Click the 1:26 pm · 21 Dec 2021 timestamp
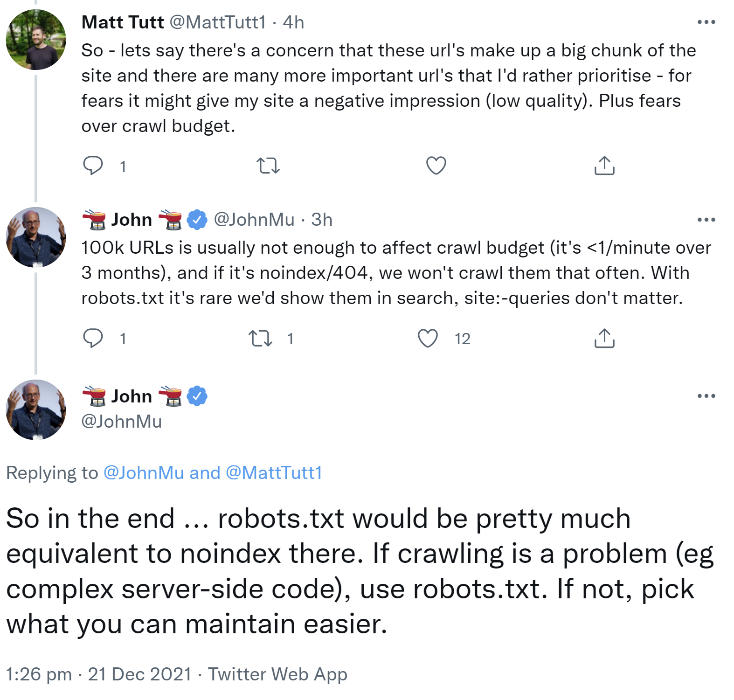Screen dimensions: 734x700 98,674
